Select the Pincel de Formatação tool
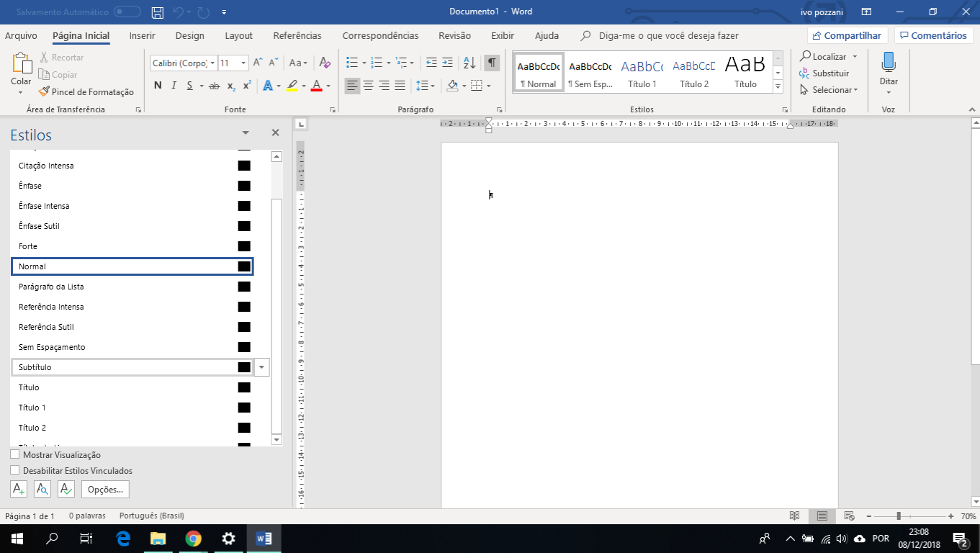Screen dimensions: 980x553 click(x=86, y=92)
